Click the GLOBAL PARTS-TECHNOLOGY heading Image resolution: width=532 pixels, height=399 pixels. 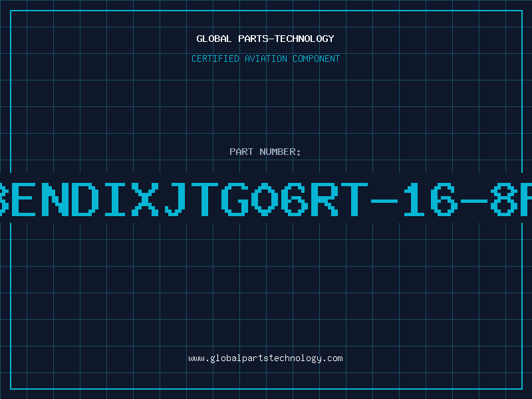265,39
